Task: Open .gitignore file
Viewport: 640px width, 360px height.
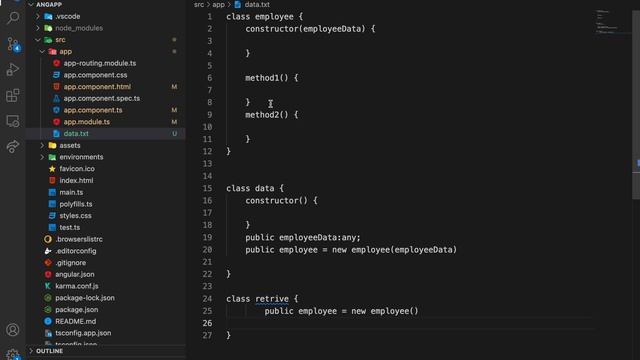Action: point(70,263)
